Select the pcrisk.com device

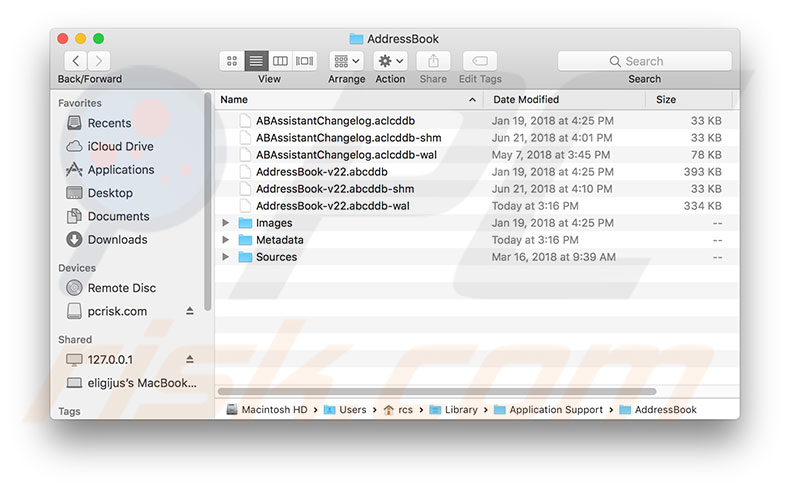pos(107,311)
